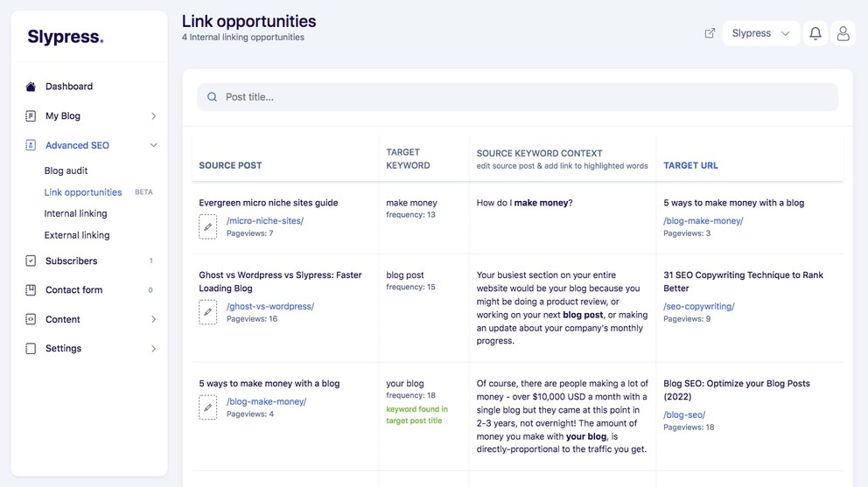Select External linking in sidebar
Image resolution: width=868 pixels, height=487 pixels.
click(77, 235)
